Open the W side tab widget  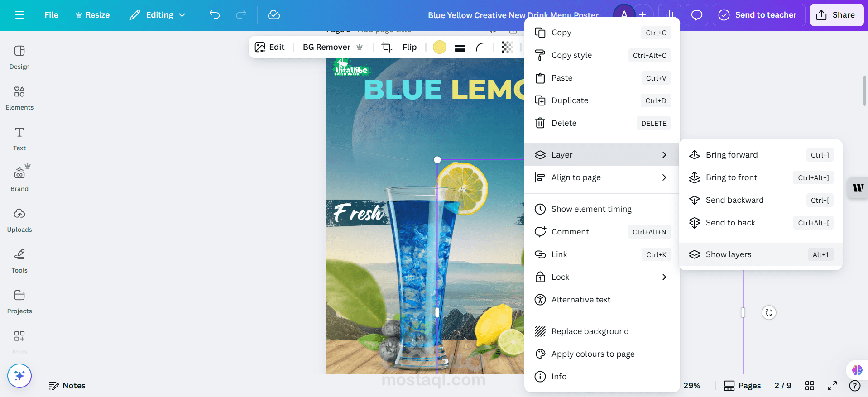(858, 188)
